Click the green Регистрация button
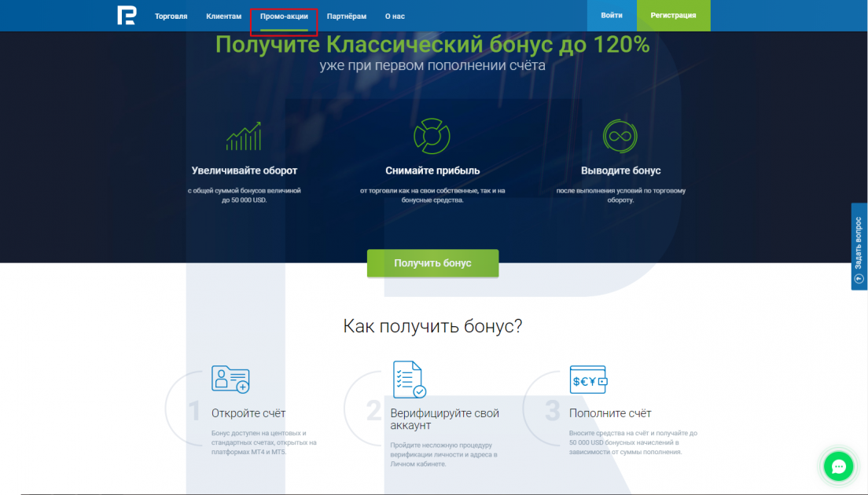 673,16
